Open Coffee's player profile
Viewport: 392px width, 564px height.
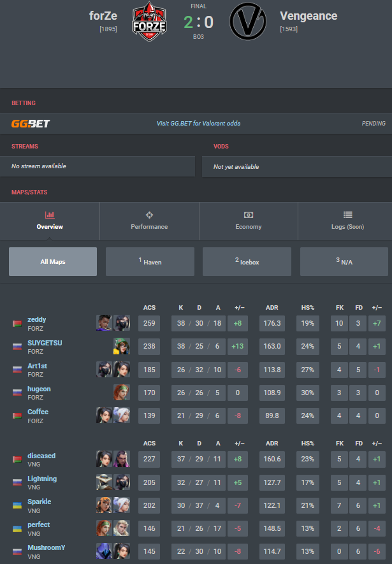[x=38, y=412]
